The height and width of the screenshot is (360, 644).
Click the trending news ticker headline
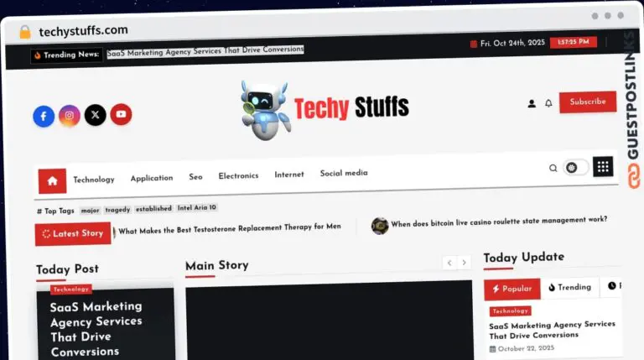pos(205,51)
